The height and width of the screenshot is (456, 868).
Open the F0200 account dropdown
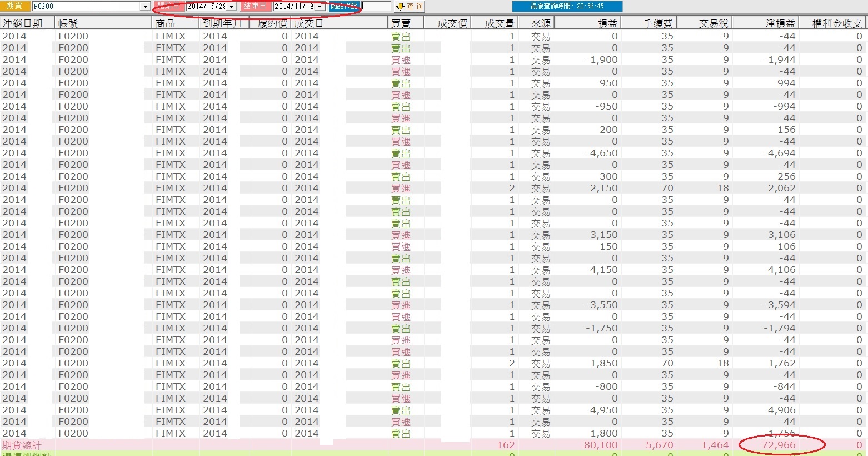pyautogui.click(x=146, y=7)
